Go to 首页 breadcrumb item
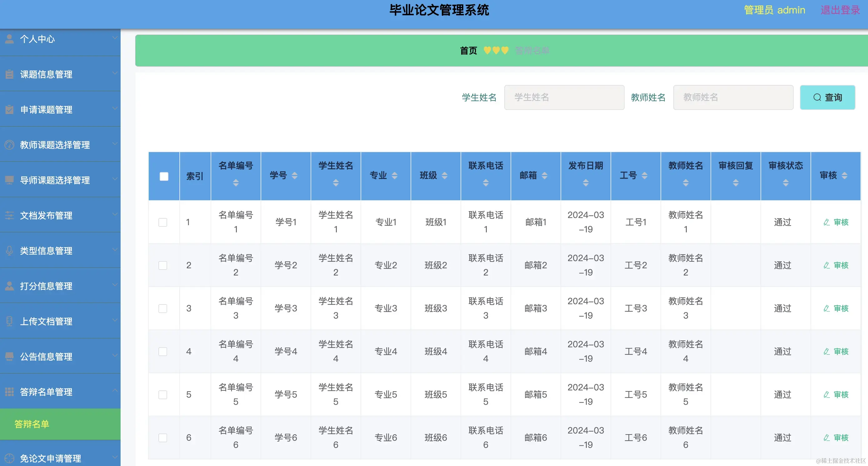868x466 pixels. 468,51
